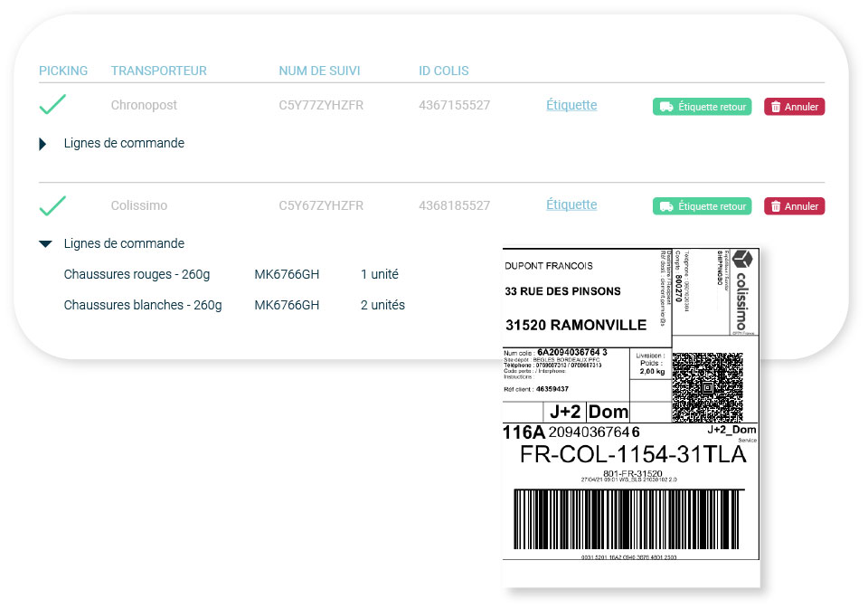Click the QR code on the label

pyautogui.click(x=707, y=387)
